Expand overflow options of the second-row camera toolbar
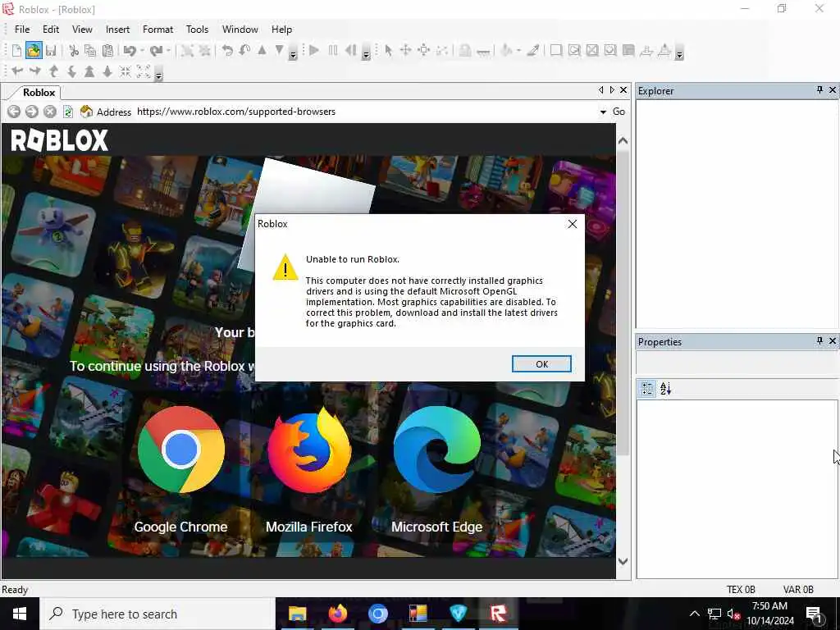The image size is (840, 630). click(x=158, y=74)
